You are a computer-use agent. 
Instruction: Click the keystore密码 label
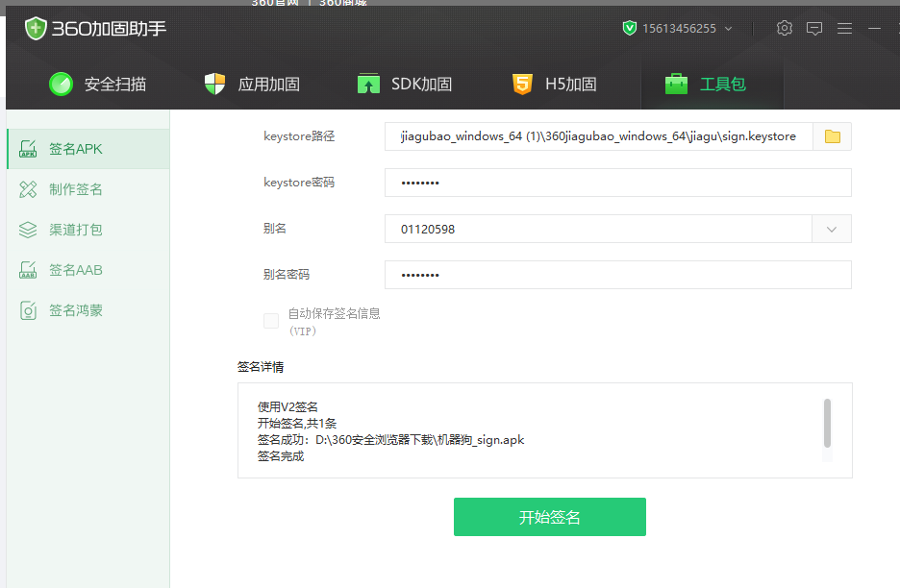[x=299, y=183]
